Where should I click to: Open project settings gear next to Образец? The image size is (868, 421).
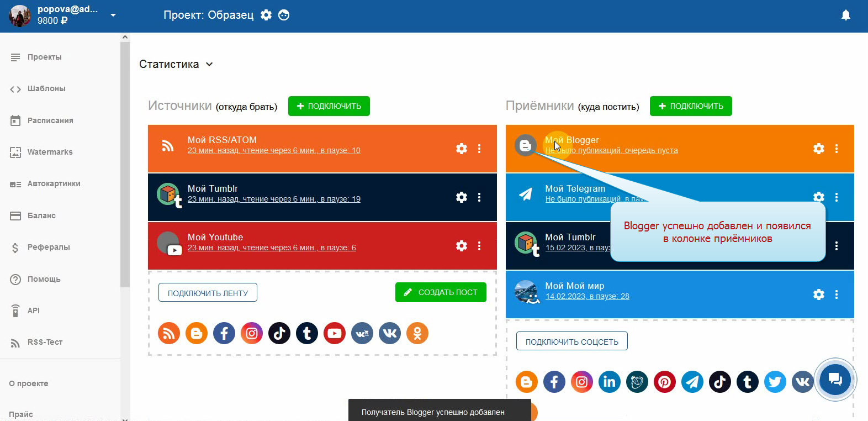click(266, 15)
